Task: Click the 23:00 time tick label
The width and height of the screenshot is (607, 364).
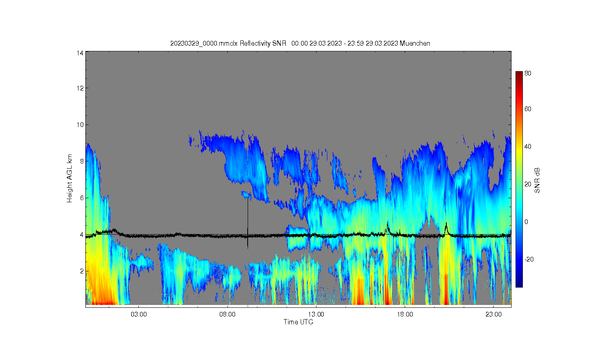Action: point(493,314)
